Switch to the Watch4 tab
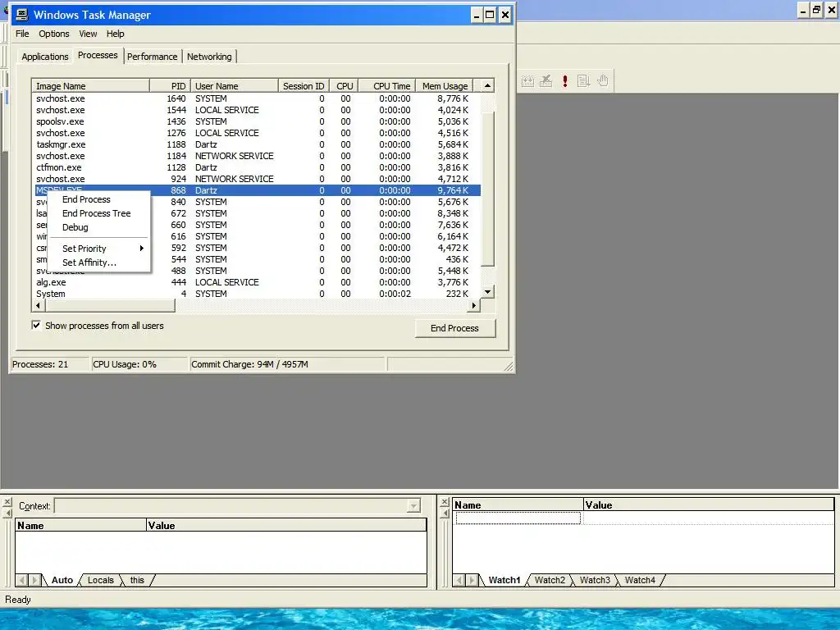 click(x=640, y=580)
